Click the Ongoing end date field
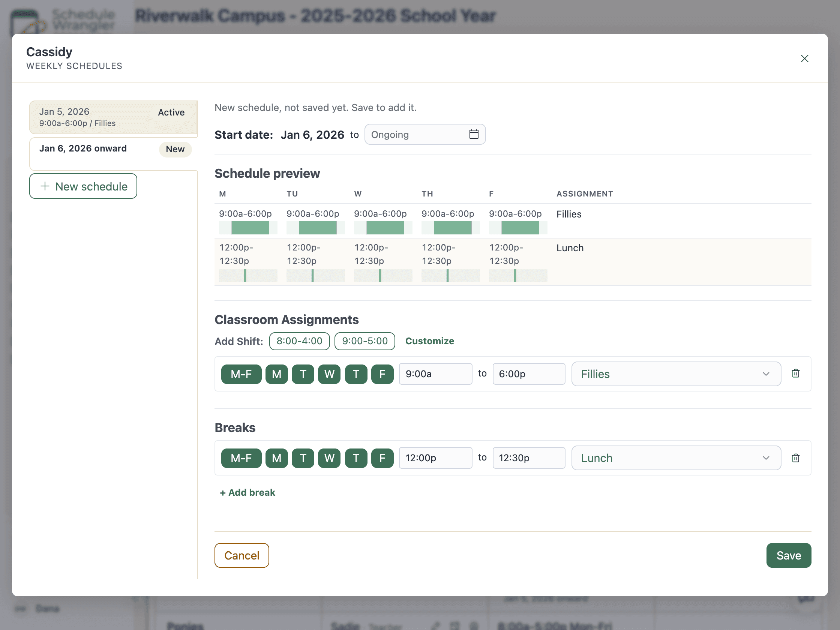 (x=424, y=134)
